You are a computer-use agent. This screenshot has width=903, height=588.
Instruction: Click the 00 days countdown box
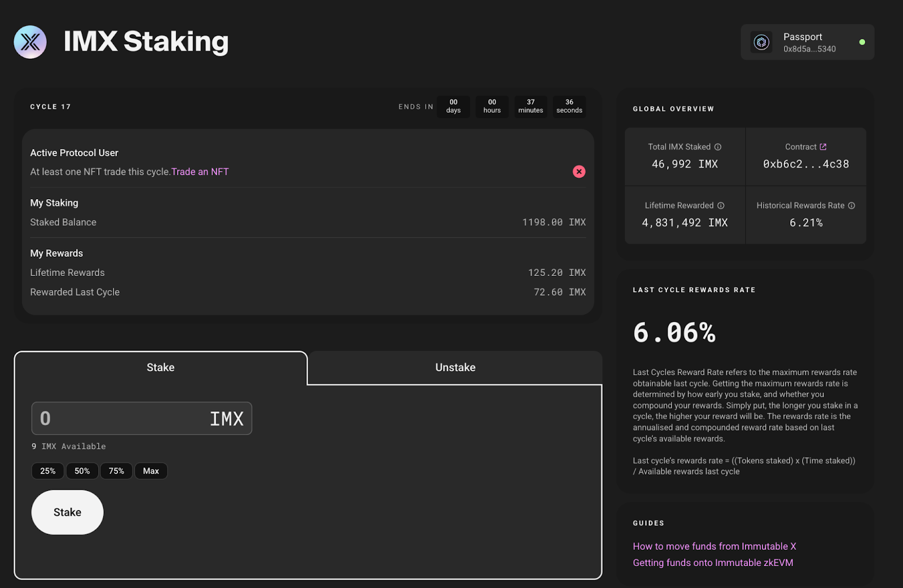453,107
